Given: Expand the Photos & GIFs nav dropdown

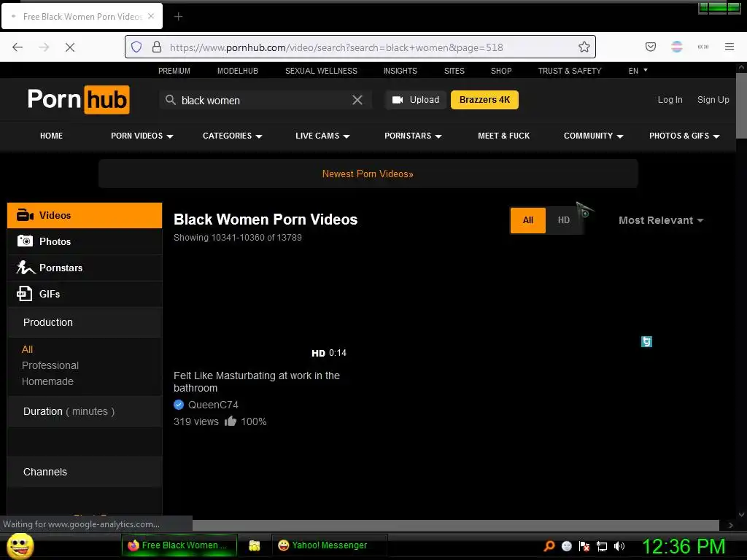Looking at the screenshot, I should (x=684, y=136).
